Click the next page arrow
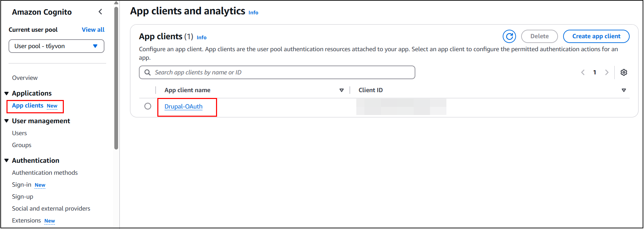The height and width of the screenshot is (229, 644). tap(607, 72)
